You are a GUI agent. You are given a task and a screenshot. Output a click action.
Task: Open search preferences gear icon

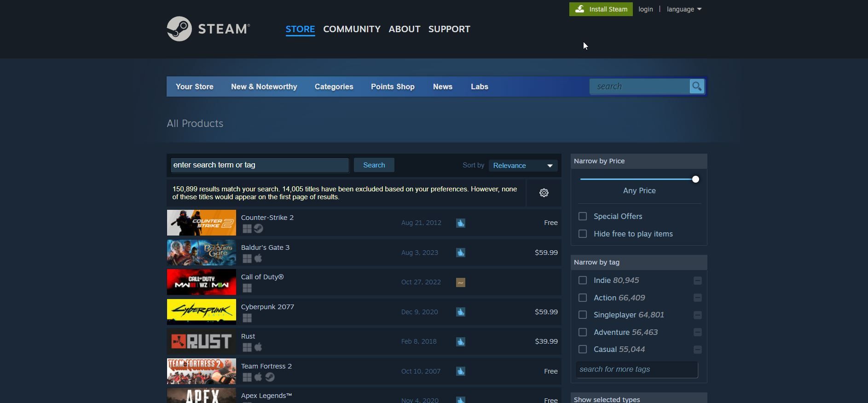544,193
